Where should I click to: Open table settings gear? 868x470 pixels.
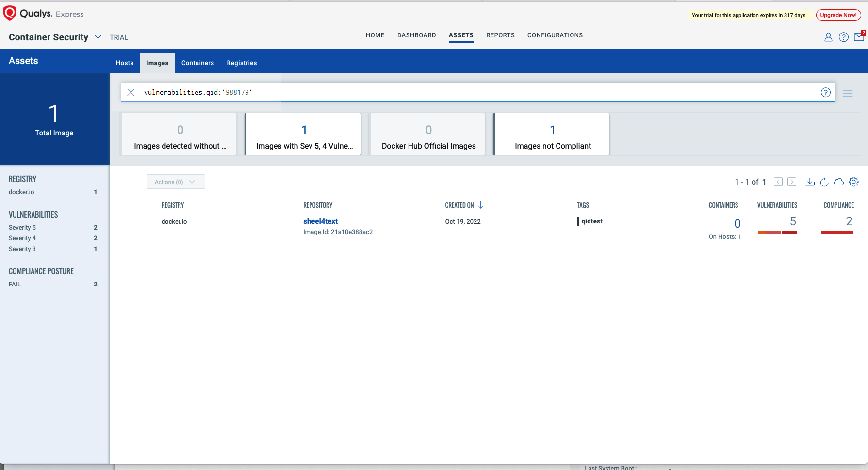854,182
